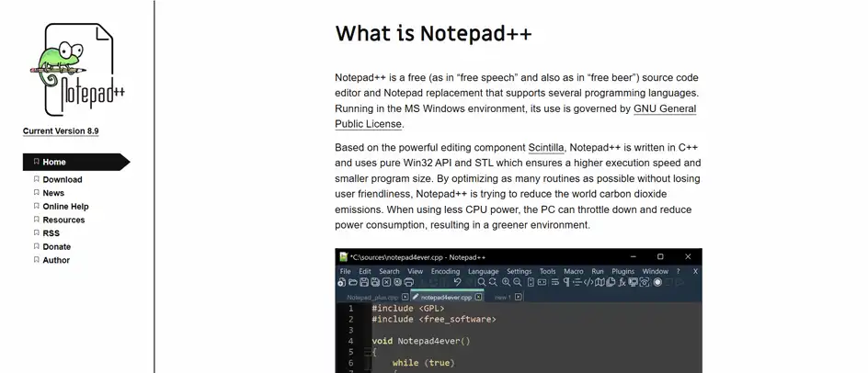The height and width of the screenshot is (373, 868).
Task: Click the user-defined language </> icon
Action: pyautogui.click(x=588, y=282)
